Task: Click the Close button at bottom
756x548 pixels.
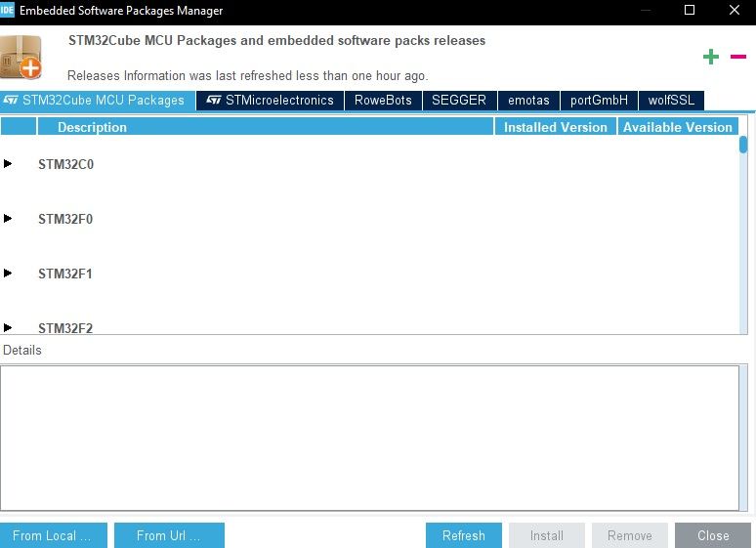Action: point(713,535)
